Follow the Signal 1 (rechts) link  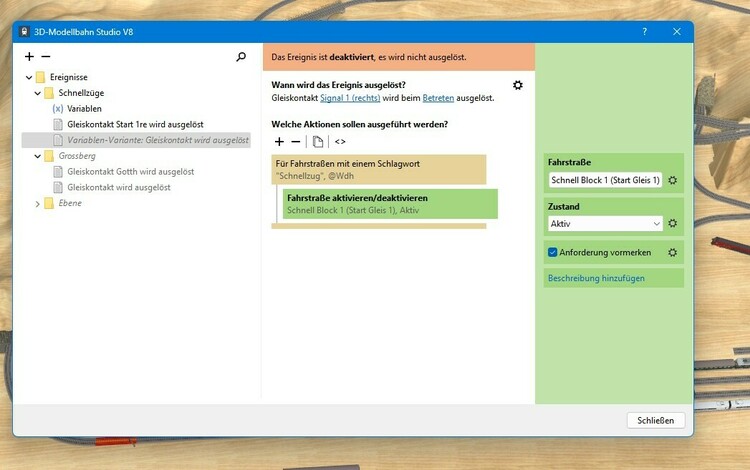coord(350,98)
